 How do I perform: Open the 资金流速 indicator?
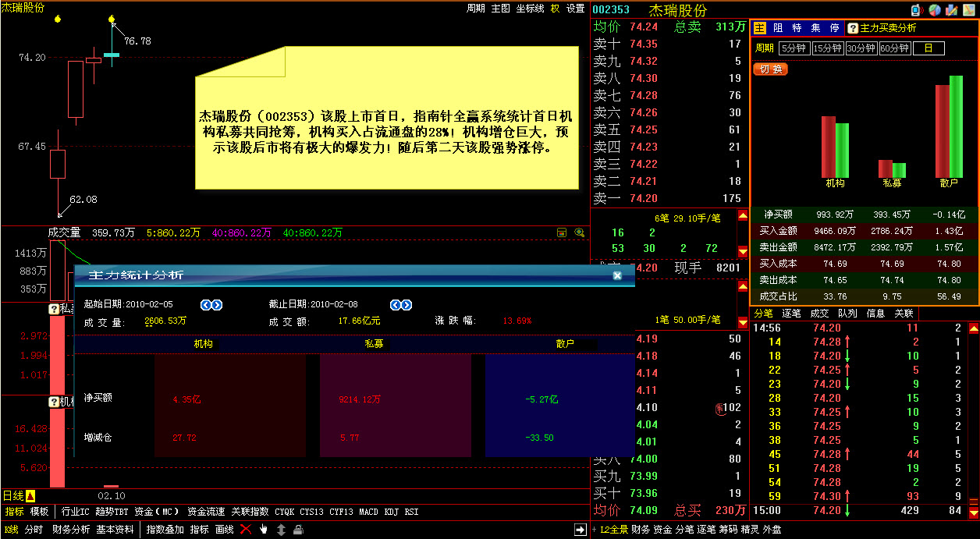click(x=206, y=512)
